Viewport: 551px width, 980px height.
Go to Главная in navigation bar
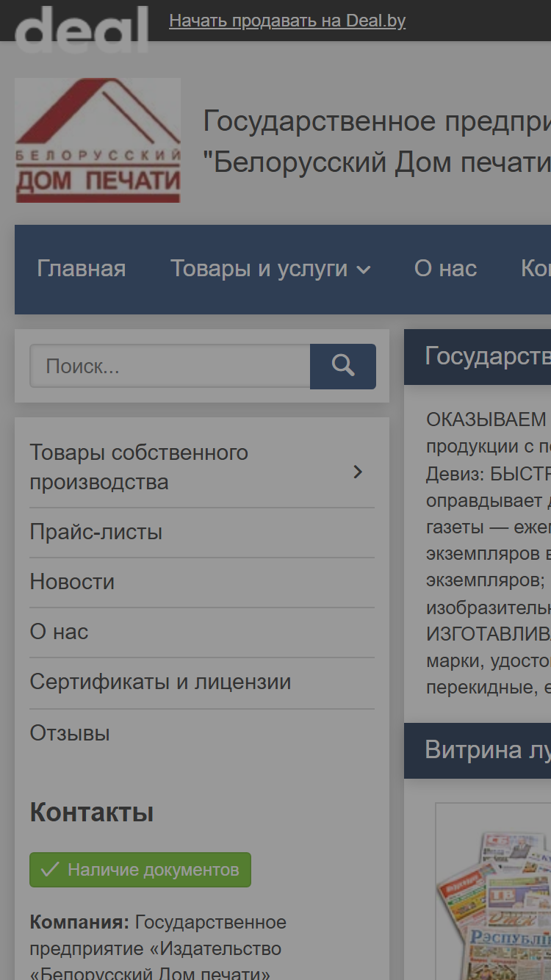pyautogui.click(x=82, y=269)
